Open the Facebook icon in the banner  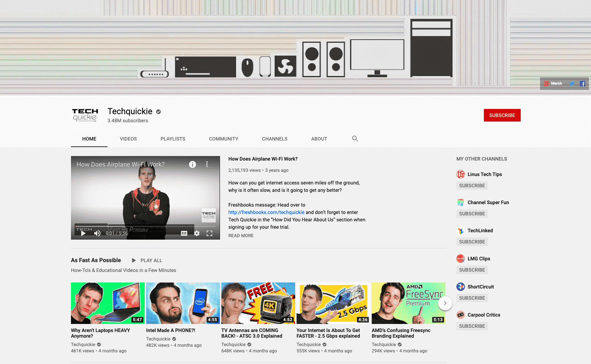pos(583,84)
